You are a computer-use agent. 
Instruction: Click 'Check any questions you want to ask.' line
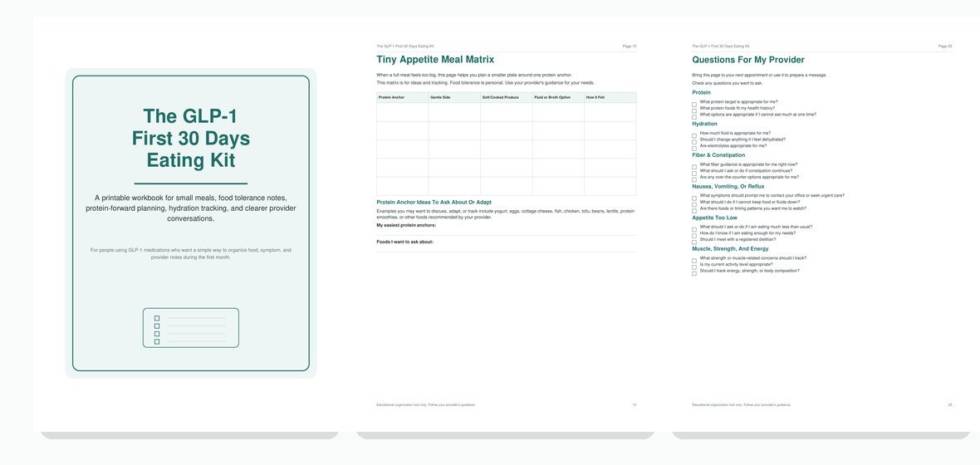click(x=727, y=83)
